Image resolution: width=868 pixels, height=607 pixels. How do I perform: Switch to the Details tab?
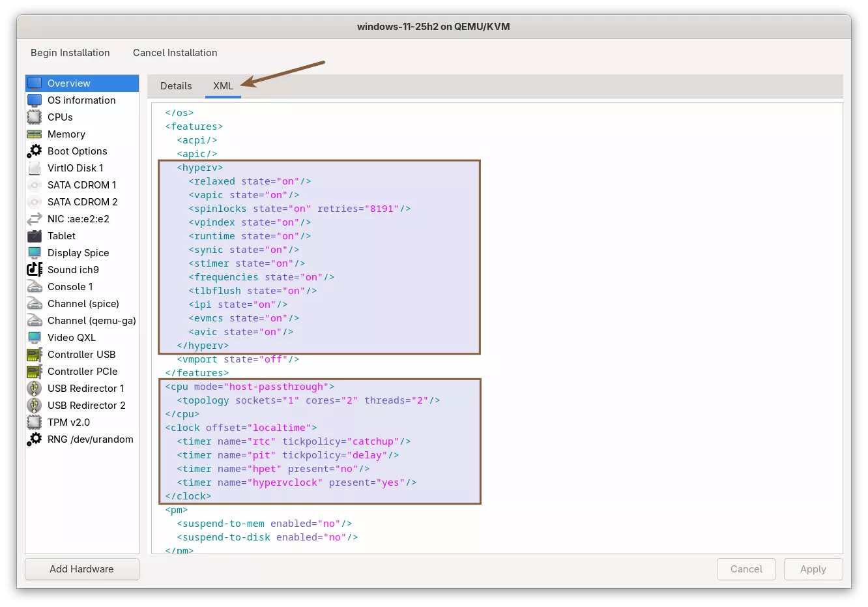(x=176, y=86)
